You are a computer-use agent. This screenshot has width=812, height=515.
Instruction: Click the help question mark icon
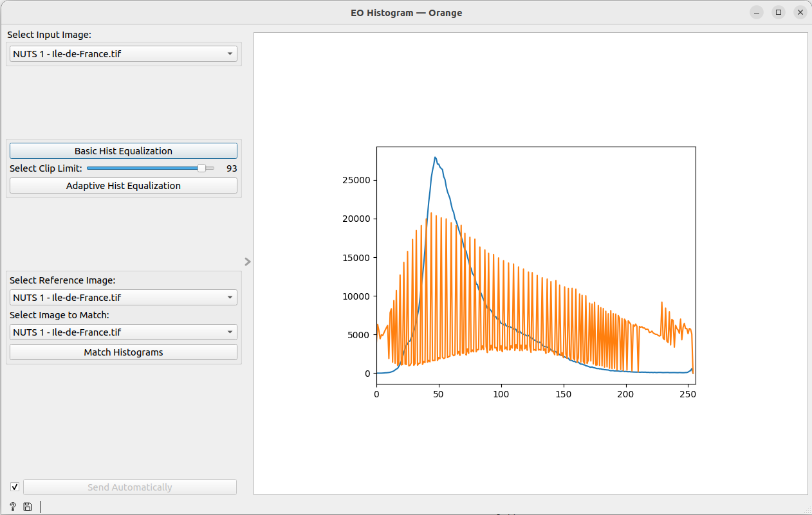[x=12, y=507]
